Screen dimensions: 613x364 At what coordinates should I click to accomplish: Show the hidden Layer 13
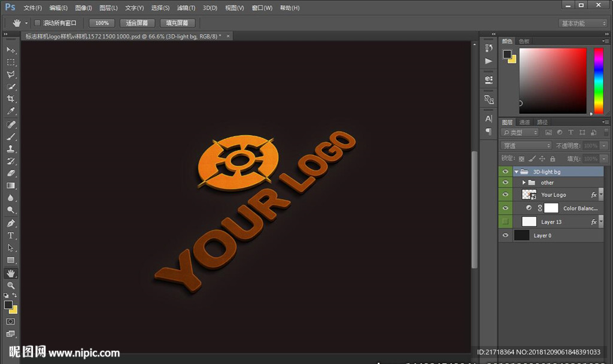point(505,222)
